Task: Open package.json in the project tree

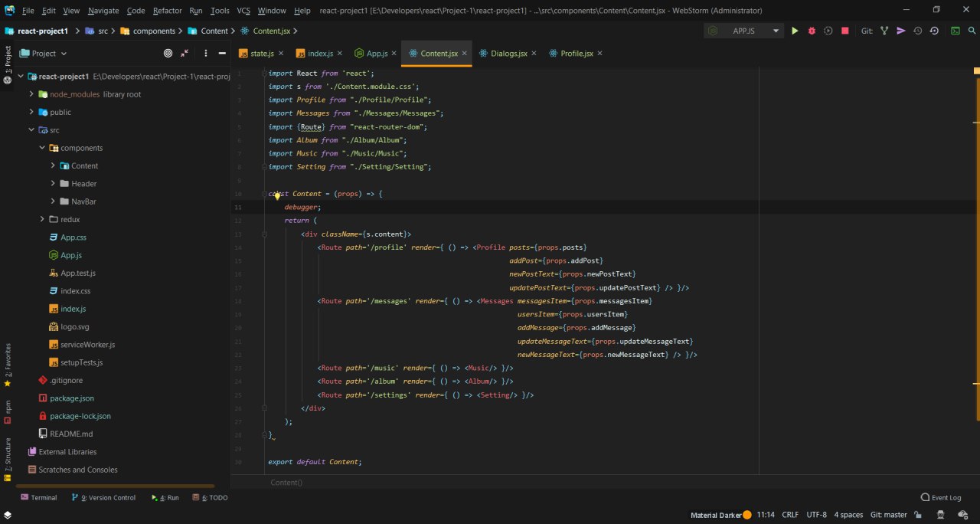Action: coord(72,398)
